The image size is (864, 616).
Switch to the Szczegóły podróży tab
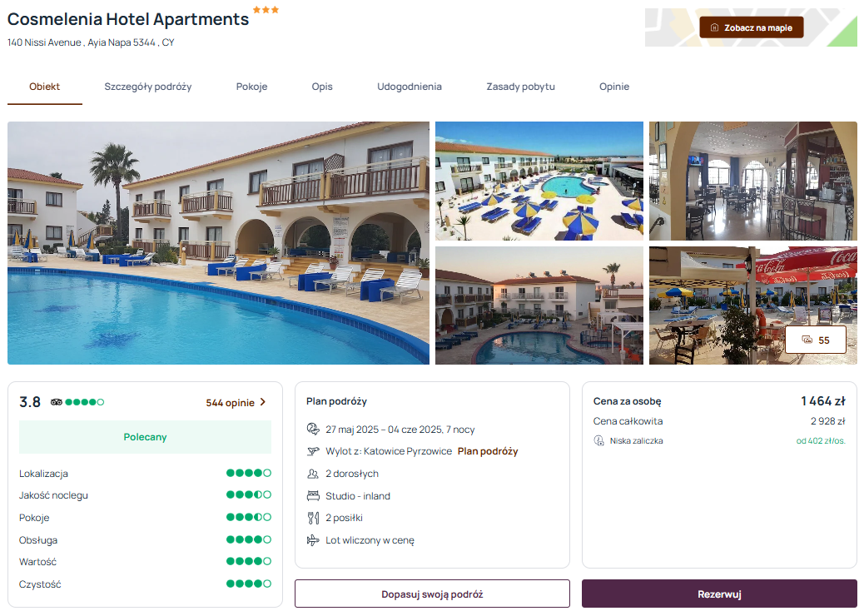click(x=147, y=87)
